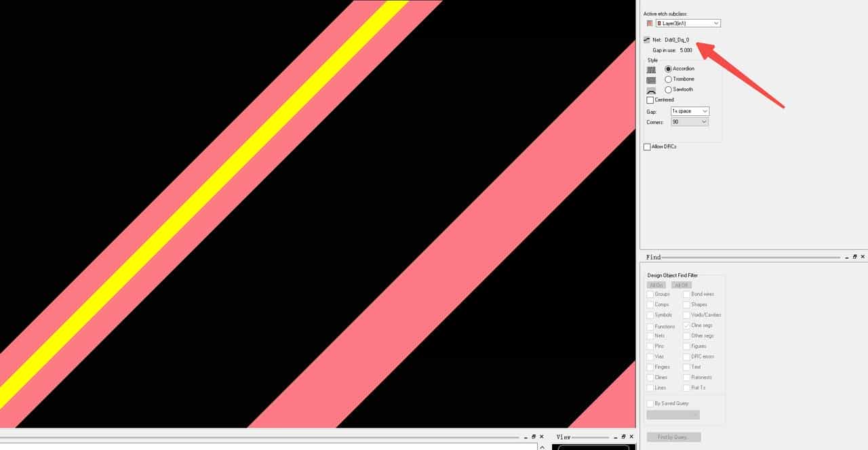The height and width of the screenshot is (450, 868).
Task: Click the All On button
Action: point(656,285)
